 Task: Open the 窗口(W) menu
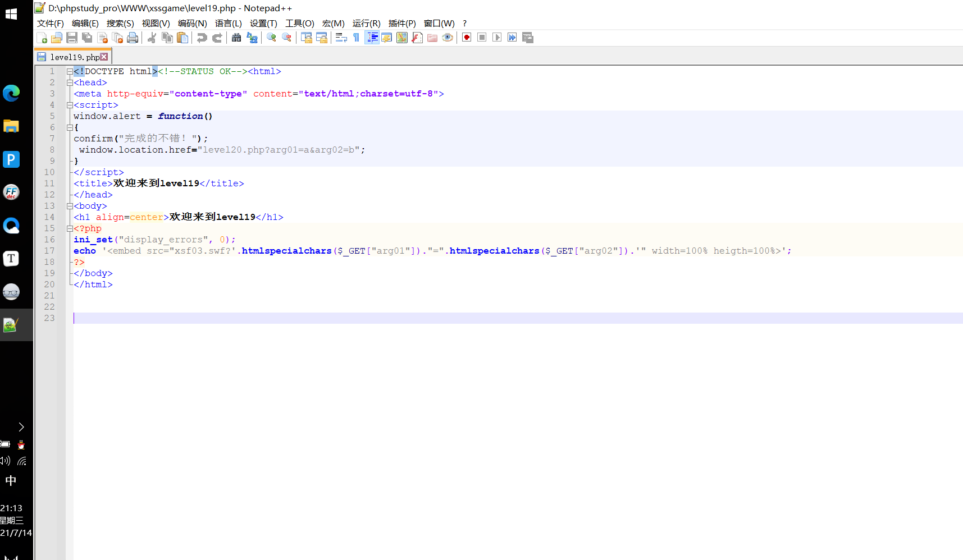point(439,23)
